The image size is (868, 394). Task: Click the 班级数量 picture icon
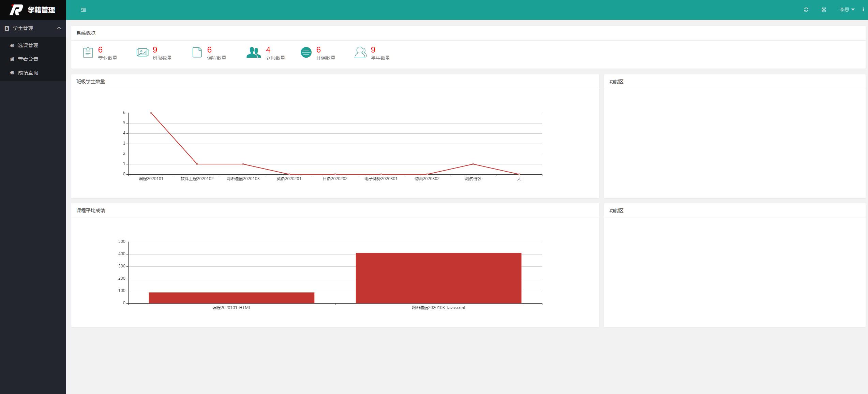coord(143,53)
